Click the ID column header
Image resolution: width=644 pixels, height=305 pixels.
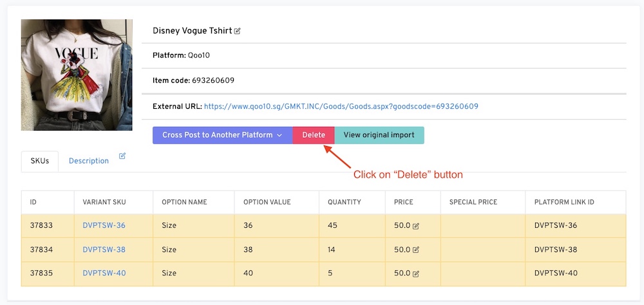pos(33,202)
